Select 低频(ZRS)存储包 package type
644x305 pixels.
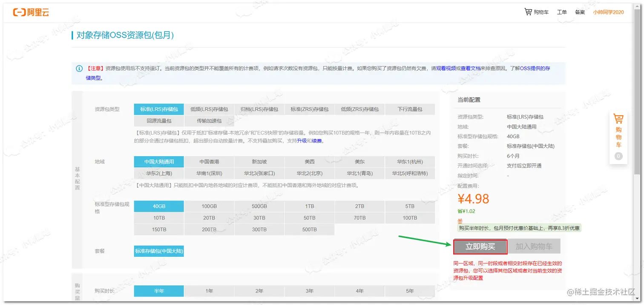[360, 109]
